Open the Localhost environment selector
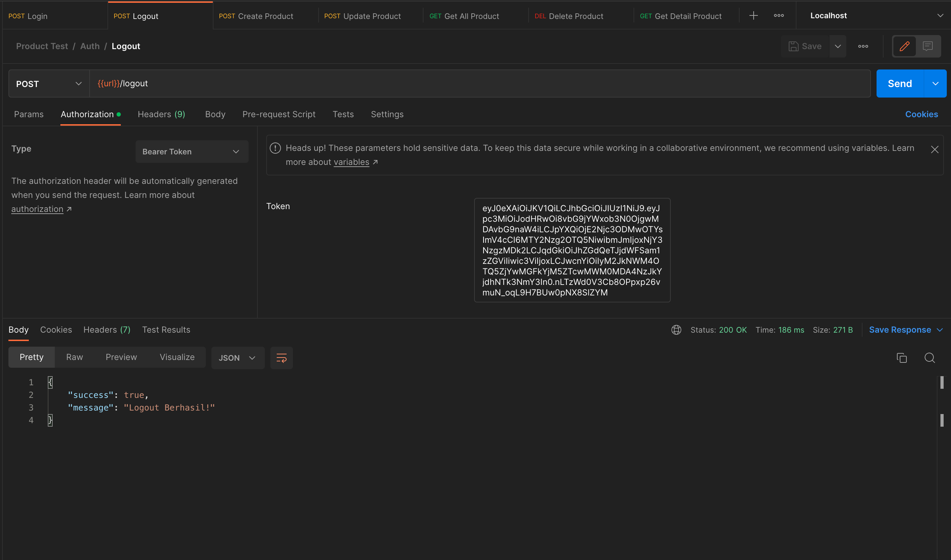951x560 pixels. [x=874, y=15]
